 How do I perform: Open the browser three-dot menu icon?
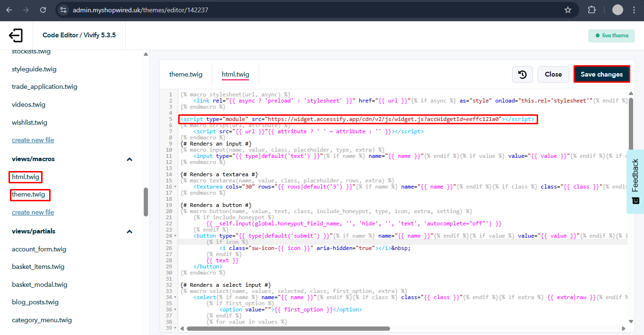(x=634, y=9)
